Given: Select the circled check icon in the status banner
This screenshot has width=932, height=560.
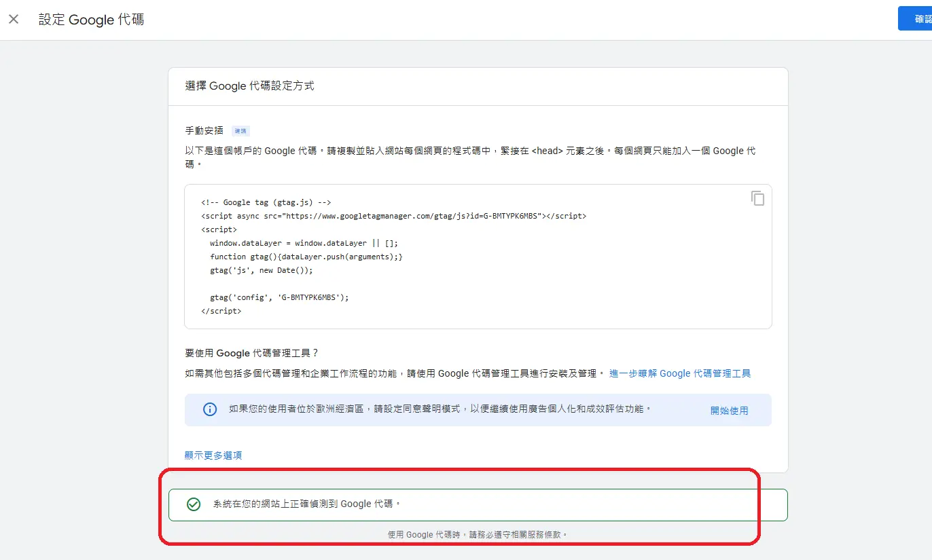Looking at the screenshot, I should pos(194,504).
